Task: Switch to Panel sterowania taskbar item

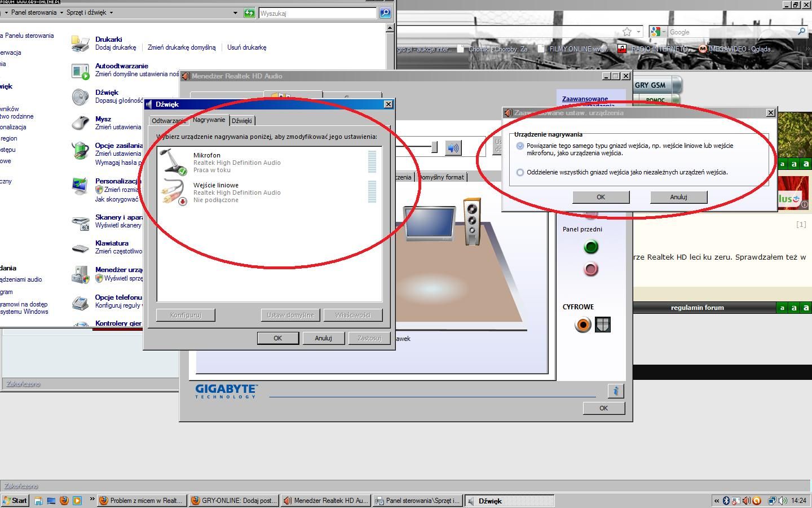Action: [x=417, y=501]
